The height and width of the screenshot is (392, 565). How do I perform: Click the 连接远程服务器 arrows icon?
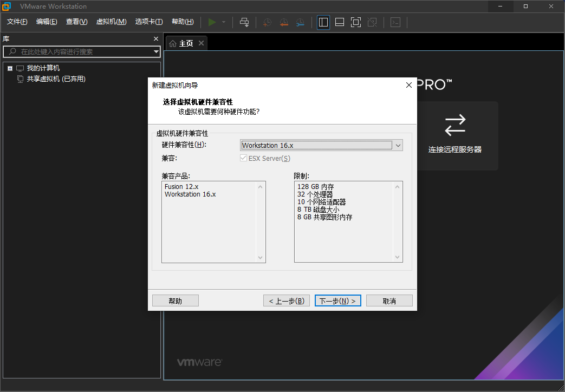click(455, 125)
